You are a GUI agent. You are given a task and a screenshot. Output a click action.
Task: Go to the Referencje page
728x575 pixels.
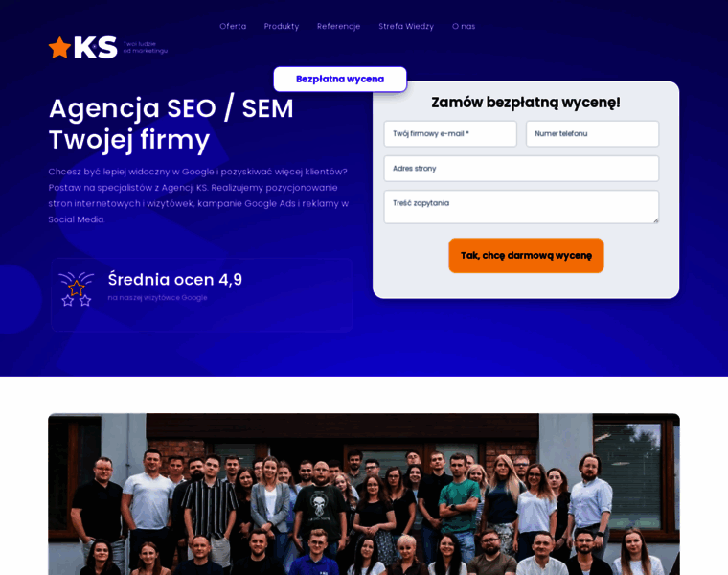tap(338, 27)
